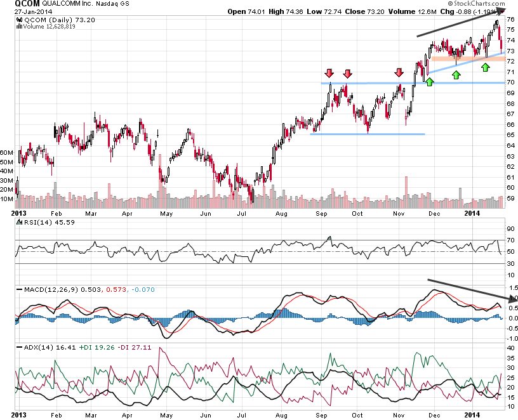
Task: Click the Nasdaq GS exchange label
Action: 113,4
